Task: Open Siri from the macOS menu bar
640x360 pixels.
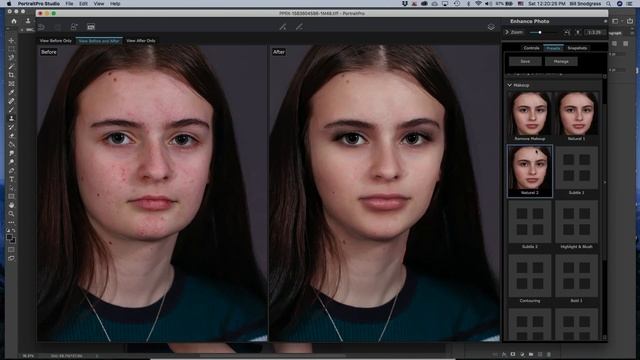Action: (x=620, y=3)
